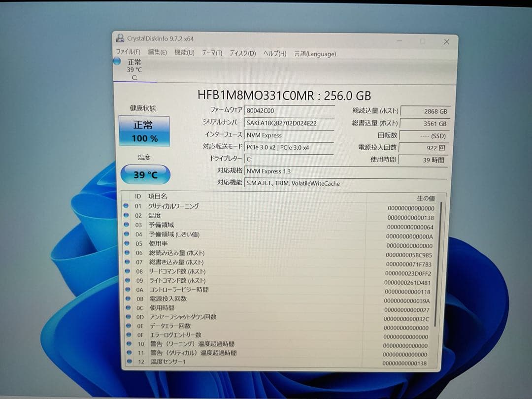Click the status dot beside リードコマンド数 (ホスト)
The width and height of the screenshot is (532, 399).
pos(127,270)
